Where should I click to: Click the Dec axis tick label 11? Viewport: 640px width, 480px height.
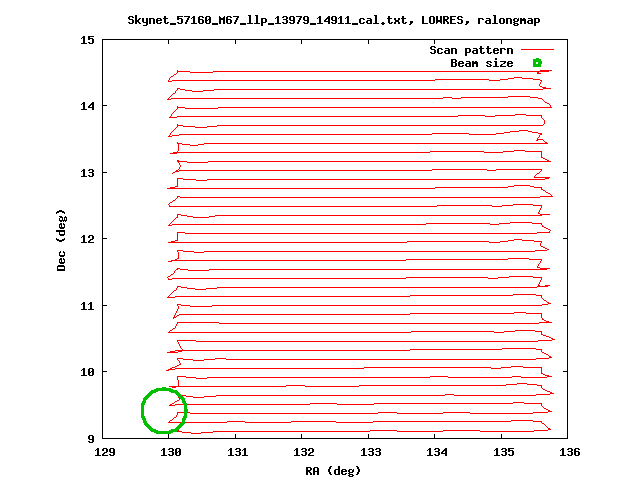point(87,306)
